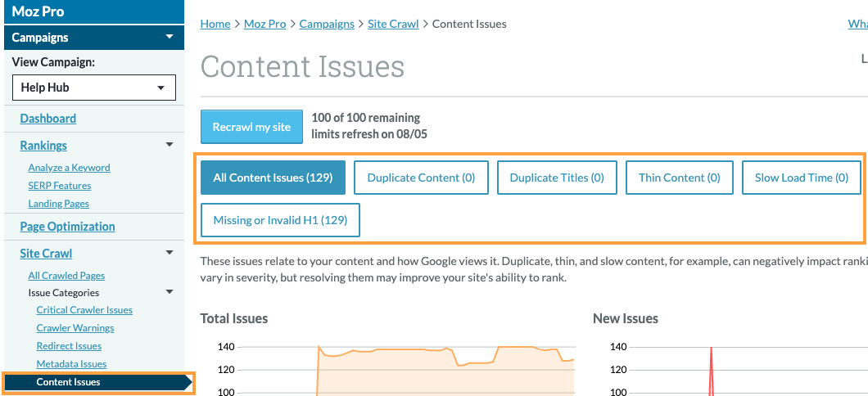Collapse the Rankings section arrow
This screenshot has height=396, width=868.
tap(170, 145)
